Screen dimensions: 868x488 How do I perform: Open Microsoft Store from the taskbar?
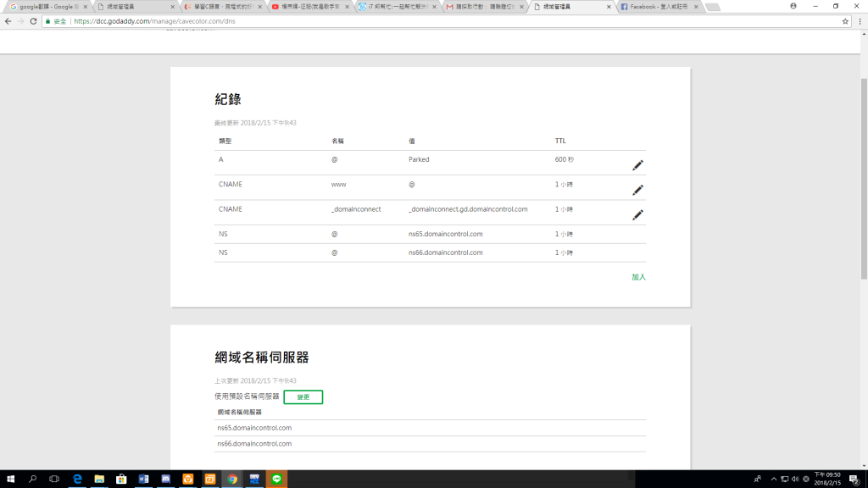[x=121, y=480]
